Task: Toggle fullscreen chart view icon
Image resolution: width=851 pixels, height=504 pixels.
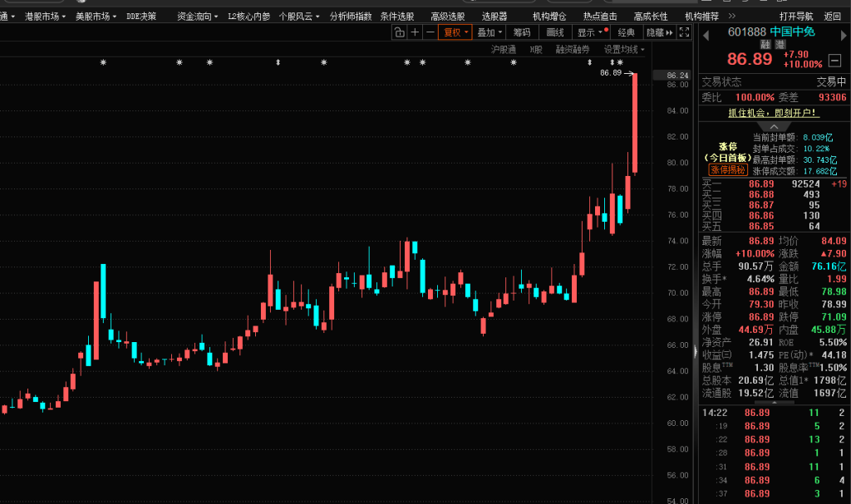Action: coord(683,32)
